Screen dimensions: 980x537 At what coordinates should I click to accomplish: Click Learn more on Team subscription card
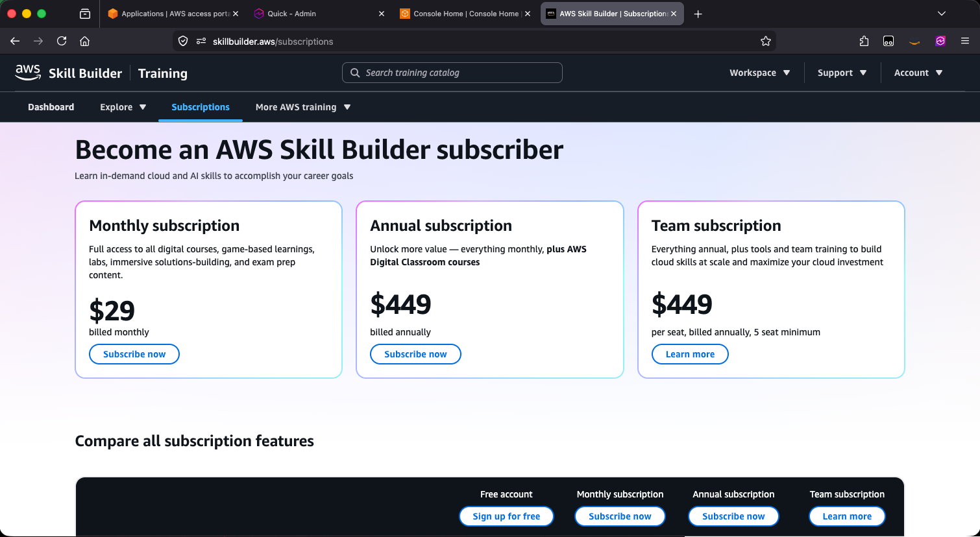coord(690,354)
